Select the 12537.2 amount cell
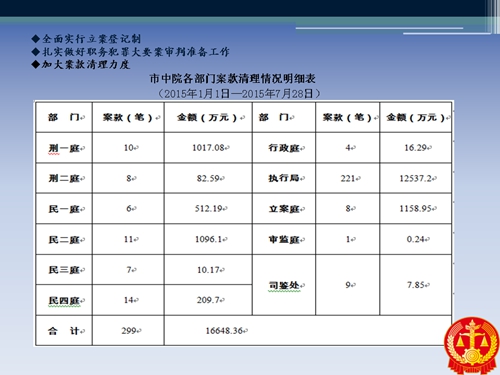The height and width of the screenshot is (375, 500). point(416,178)
